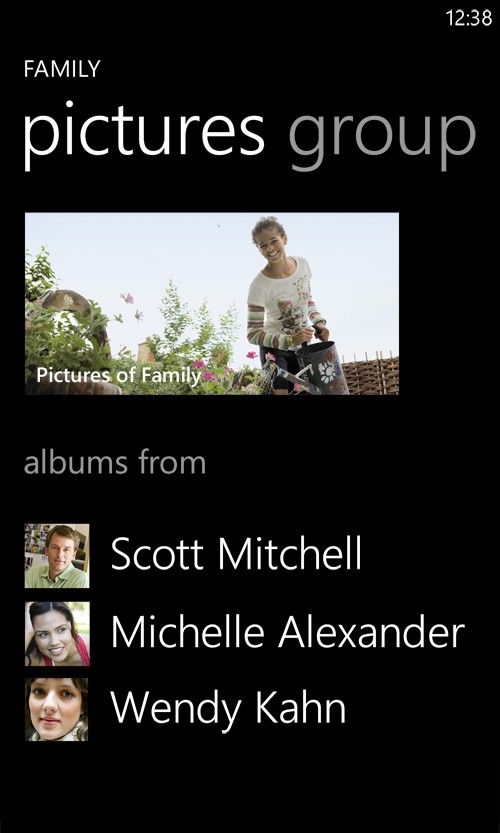Open albums from Scott Mitchell name
This screenshot has height=833, width=500.
point(236,554)
